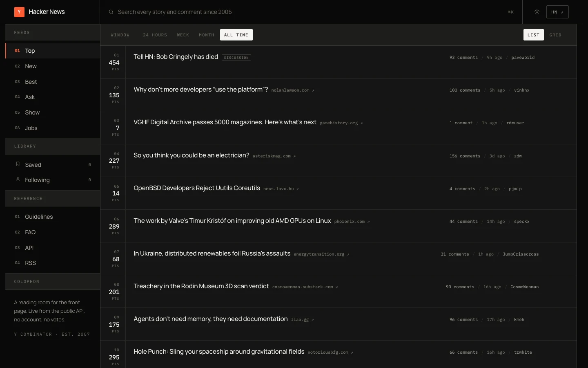Image resolution: width=588 pixels, height=368 pixels.
Task: Open the RSS reference link
Action: [x=53, y=263]
